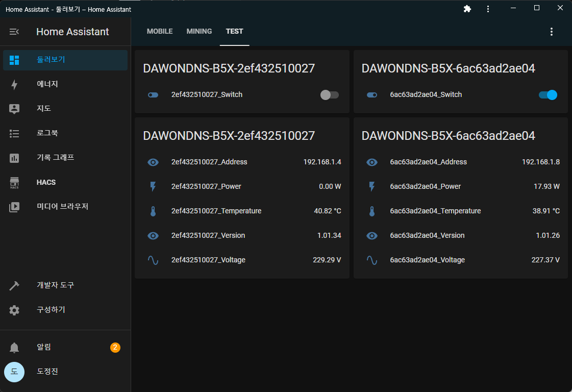Open 지도 sidebar entry
This screenshot has height=392, width=572.
tap(65, 109)
